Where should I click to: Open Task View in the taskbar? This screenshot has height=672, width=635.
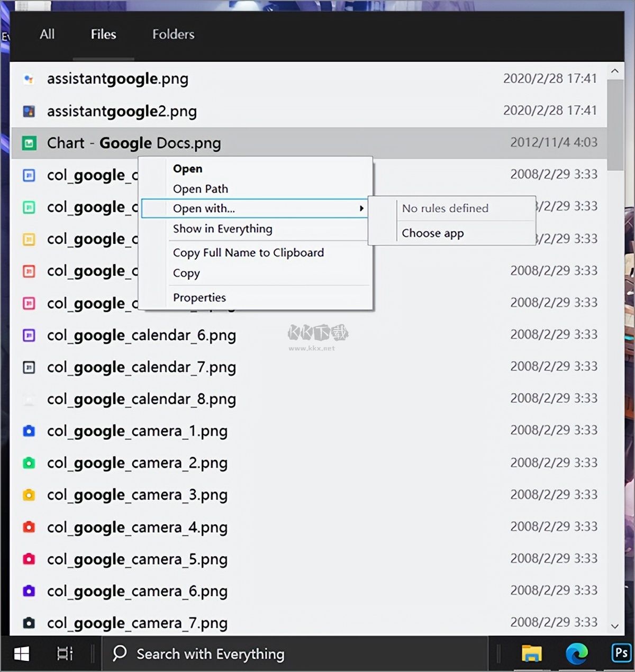[65, 654]
